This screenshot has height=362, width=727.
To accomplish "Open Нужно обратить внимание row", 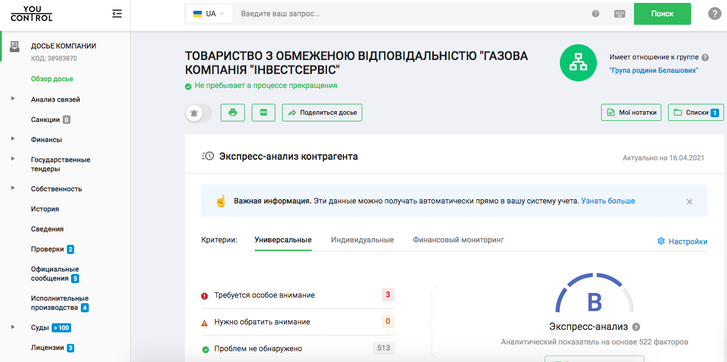I will 298,322.
